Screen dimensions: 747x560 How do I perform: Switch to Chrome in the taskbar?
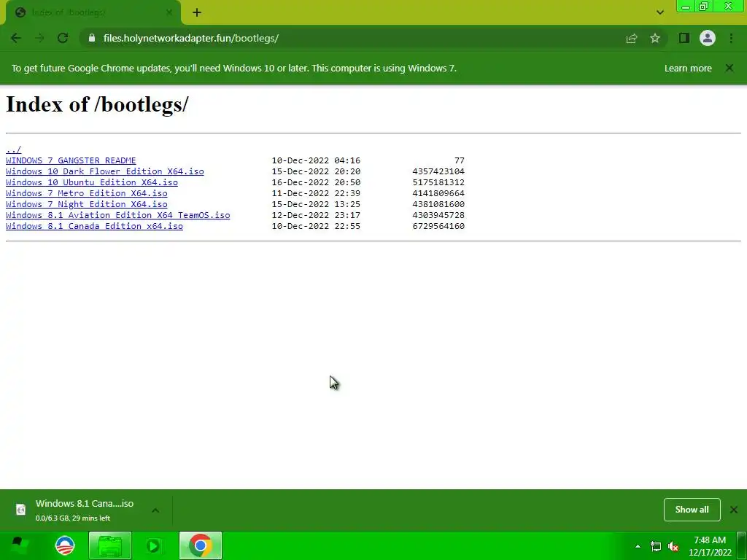pos(201,545)
